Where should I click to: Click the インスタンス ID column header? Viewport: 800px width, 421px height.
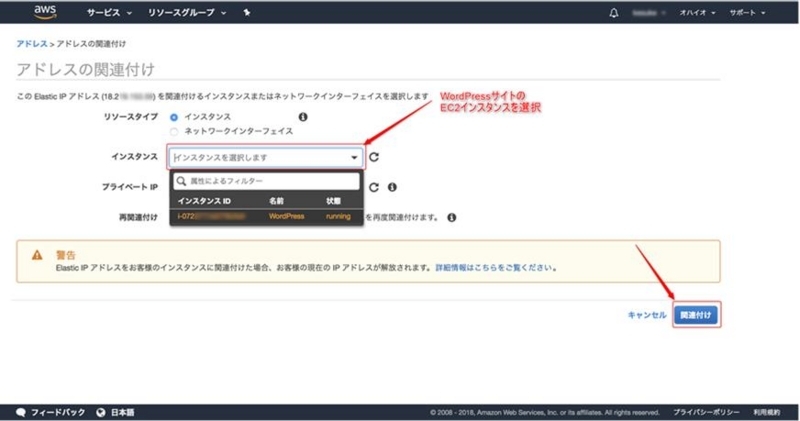point(204,201)
